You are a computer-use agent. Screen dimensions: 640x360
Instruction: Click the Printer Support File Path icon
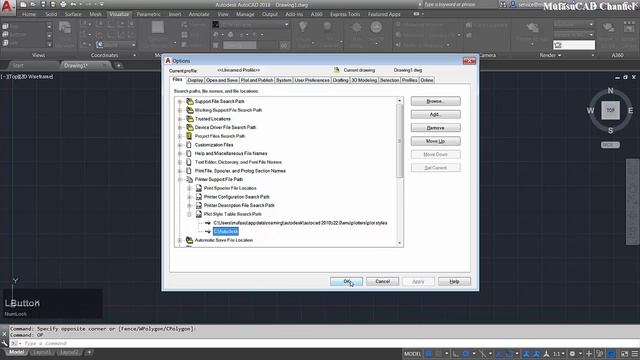[x=189, y=179]
